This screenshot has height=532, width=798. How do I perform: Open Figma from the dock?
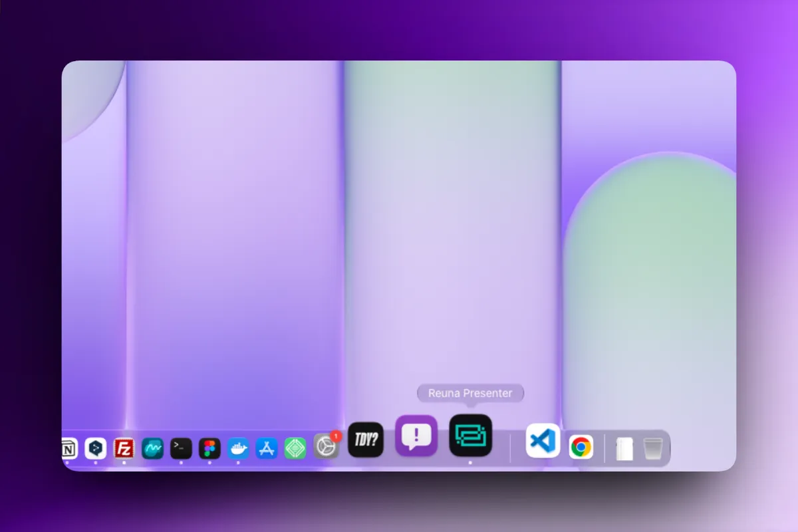209,449
